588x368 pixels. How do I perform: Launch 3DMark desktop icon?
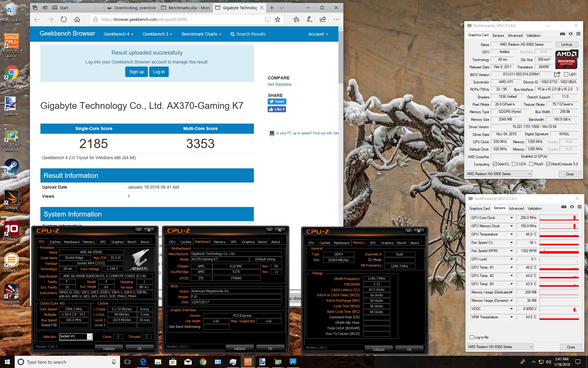coord(11,200)
